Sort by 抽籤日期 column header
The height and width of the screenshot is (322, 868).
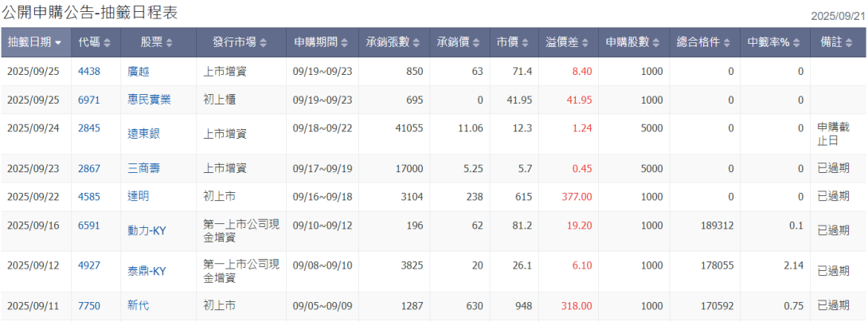coord(35,42)
